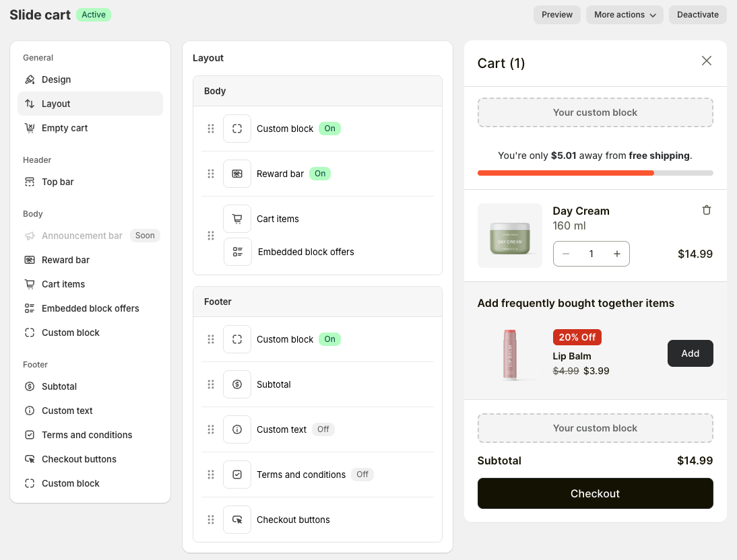Viewport: 737px width, 560px height.
Task: Open Cart items in sidebar
Action: point(90,284)
